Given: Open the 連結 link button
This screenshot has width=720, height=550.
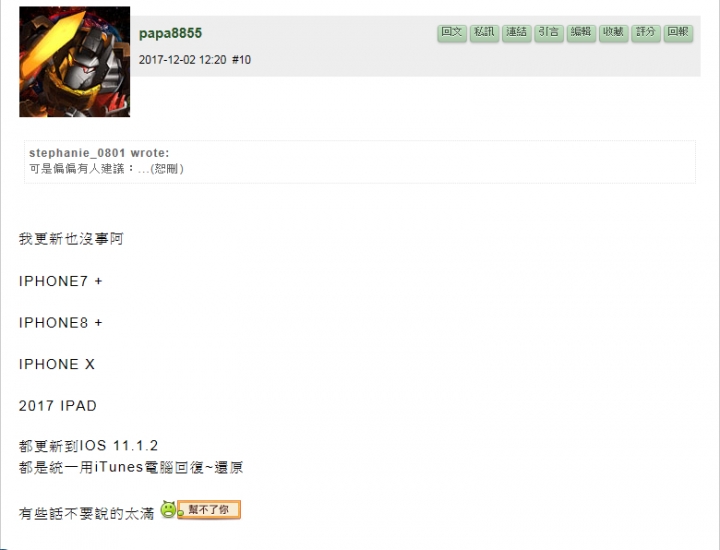Looking at the screenshot, I should [517, 33].
